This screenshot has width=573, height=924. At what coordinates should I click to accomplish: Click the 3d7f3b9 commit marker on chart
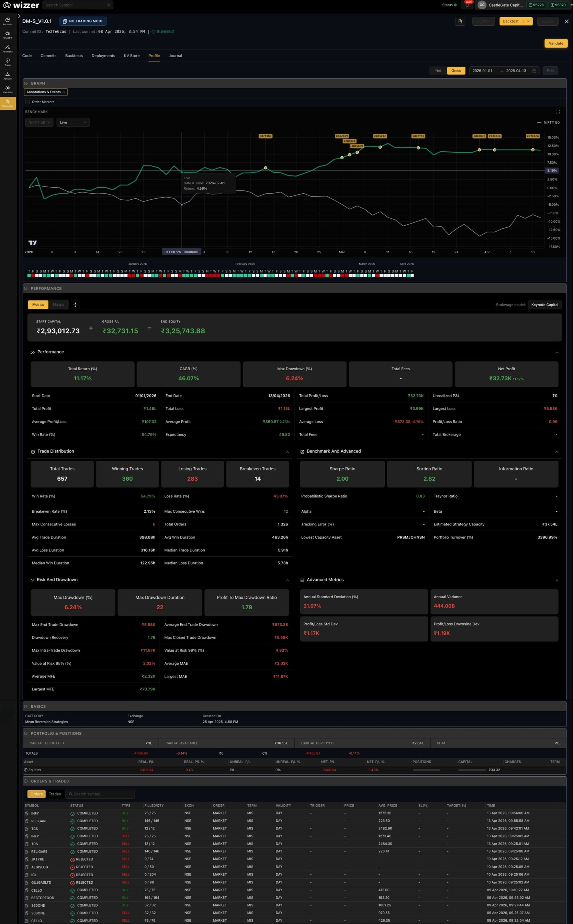pyautogui.click(x=265, y=136)
